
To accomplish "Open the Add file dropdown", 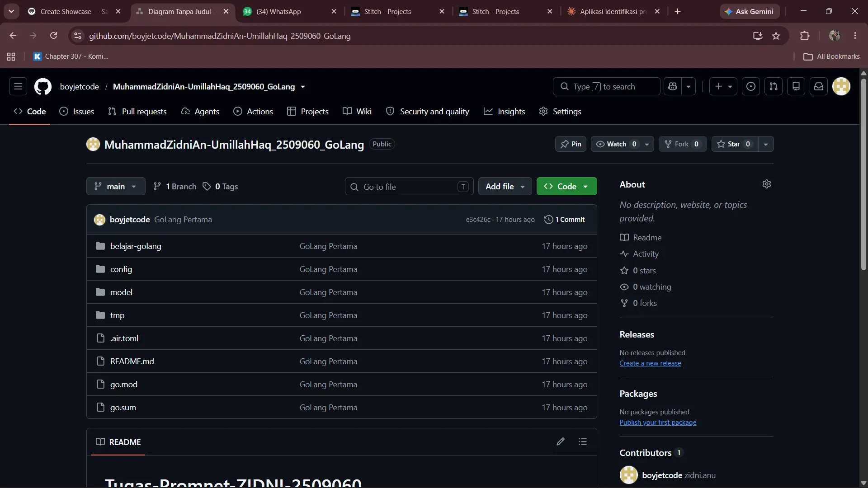I will (x=505, y=186).
